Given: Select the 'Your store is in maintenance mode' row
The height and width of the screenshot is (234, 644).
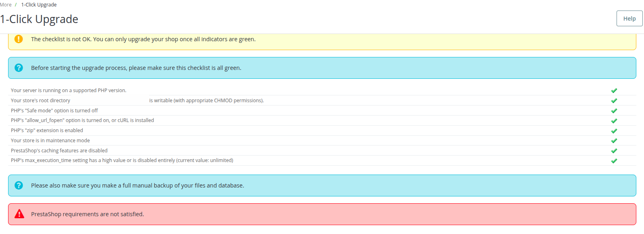Looking at the screenshot, I should coord(50,141).
